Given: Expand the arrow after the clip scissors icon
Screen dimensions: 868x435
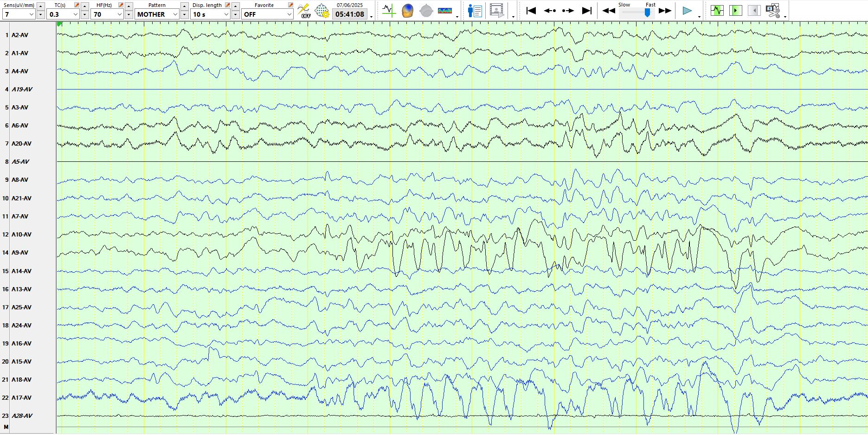Looking at the screenshot, I should (785, 17).
